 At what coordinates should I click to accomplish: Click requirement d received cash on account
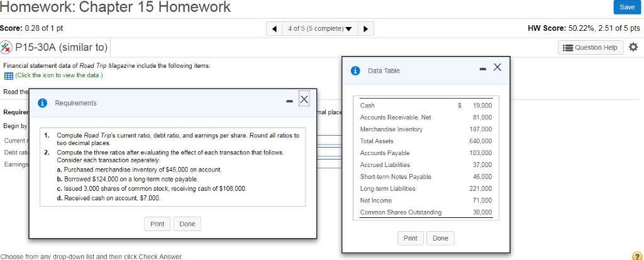[x=109, y=198]
